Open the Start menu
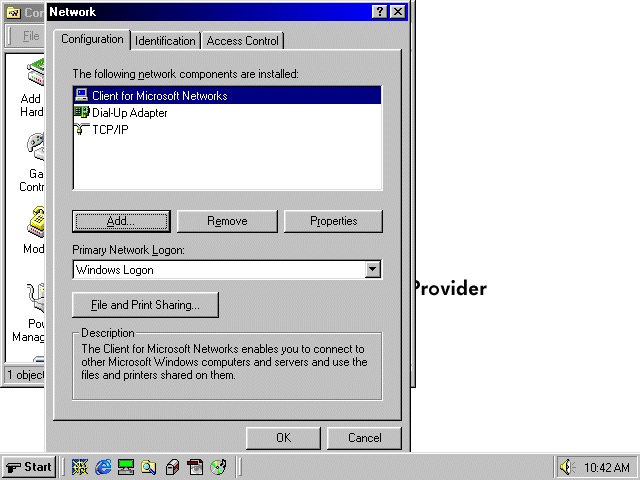Image resolution: width=640 pixels, height=480 pixels. [29, 467]
